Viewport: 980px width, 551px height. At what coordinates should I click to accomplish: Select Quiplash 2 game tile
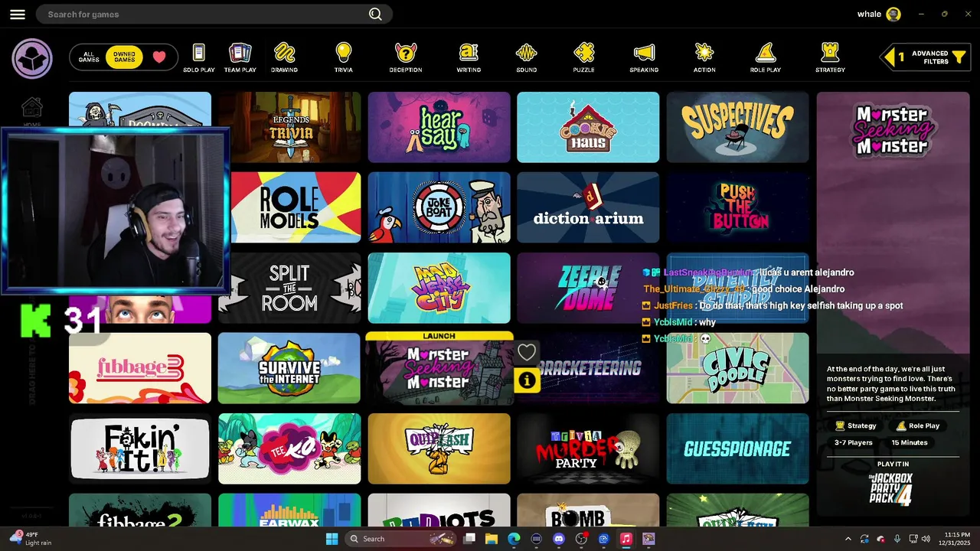tap(439, 448)
